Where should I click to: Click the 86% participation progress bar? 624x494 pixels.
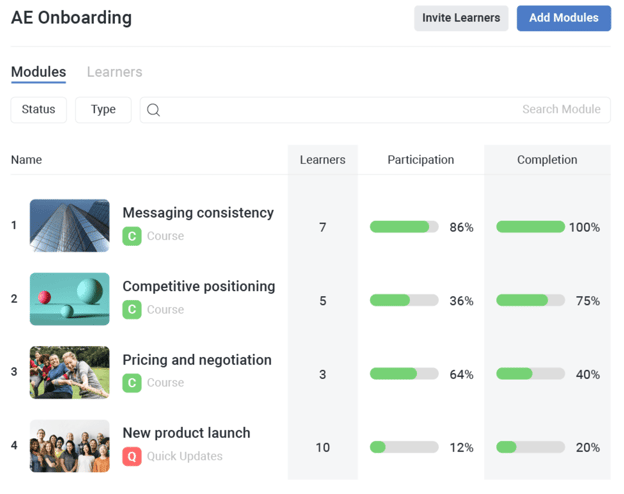(x=404, y=227)
